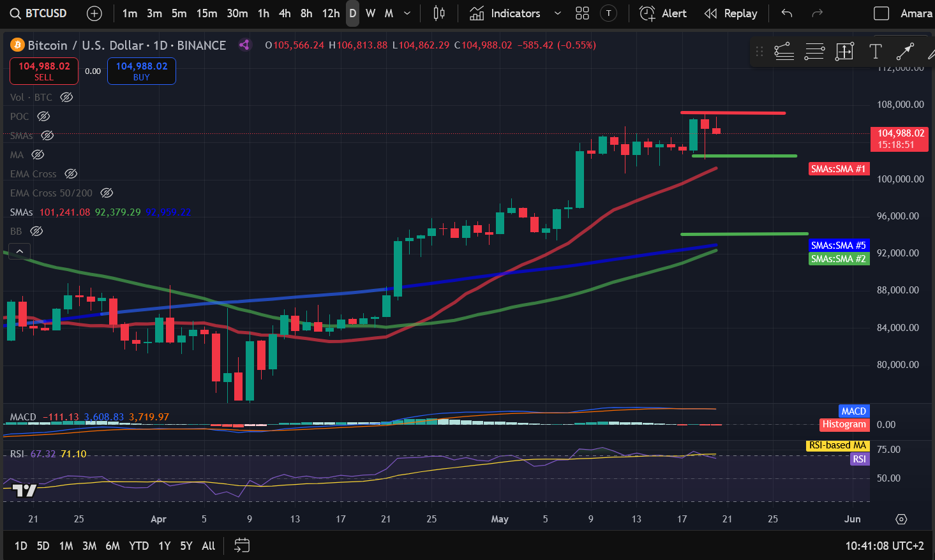This screenshot has width=935, height=560.
Task: Select the 12h timeframe
Action: tap(331, 13)
